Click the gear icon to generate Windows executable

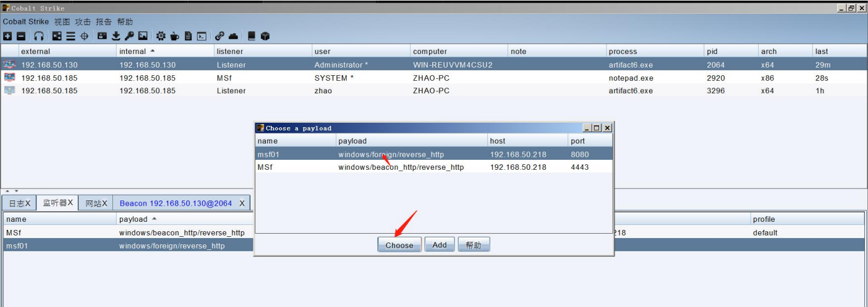(x=161, y=36)
